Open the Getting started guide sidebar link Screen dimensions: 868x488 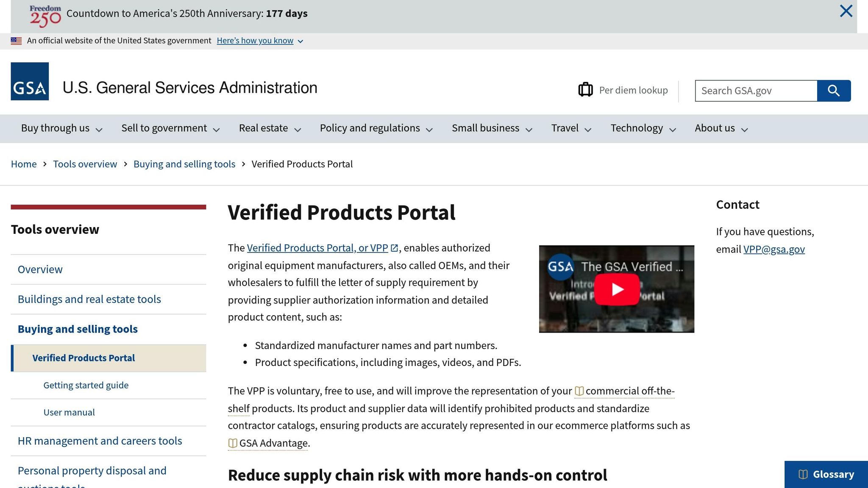click(x=86, y=385)
